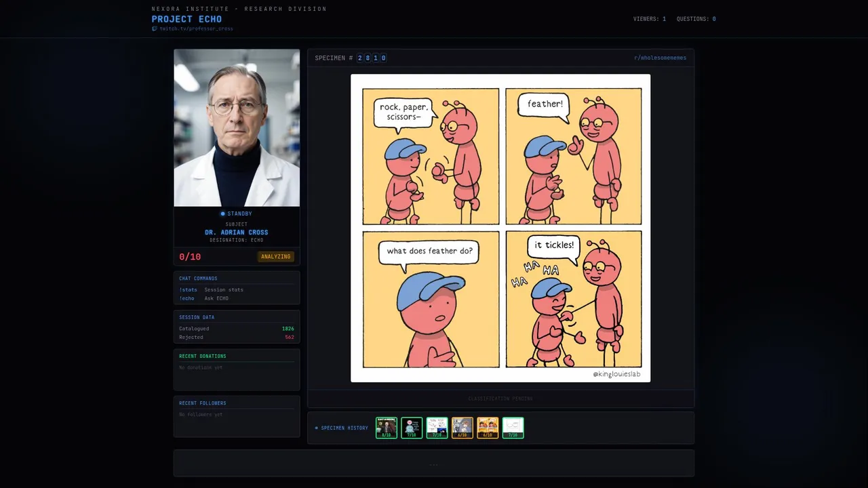The width and height of the screenshot is (868, 488).
Task: Click the PROJECT ECHO title
Action: point(186,19)
